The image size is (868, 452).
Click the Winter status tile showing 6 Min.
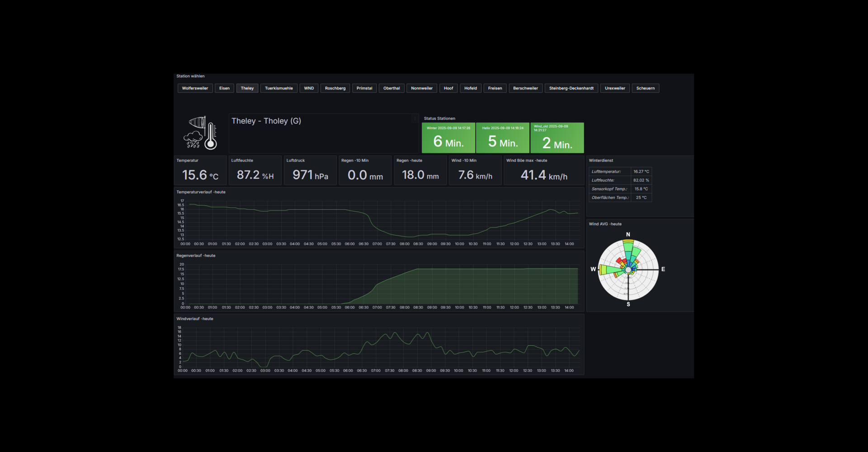coord(448,138)
